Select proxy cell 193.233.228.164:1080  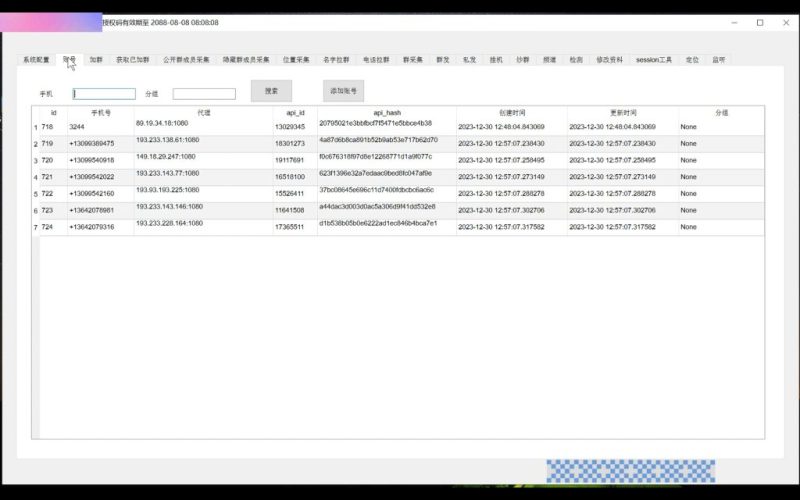point(204,227)
